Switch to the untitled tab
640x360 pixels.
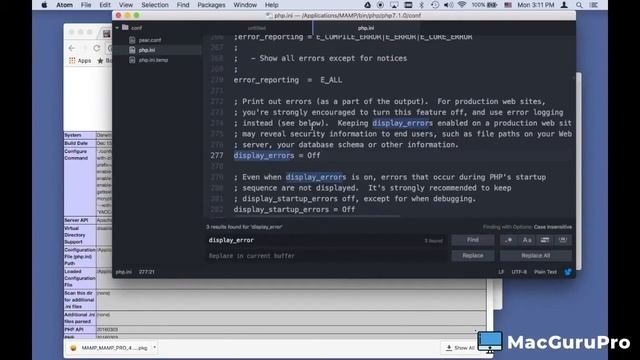coord(257,28)
